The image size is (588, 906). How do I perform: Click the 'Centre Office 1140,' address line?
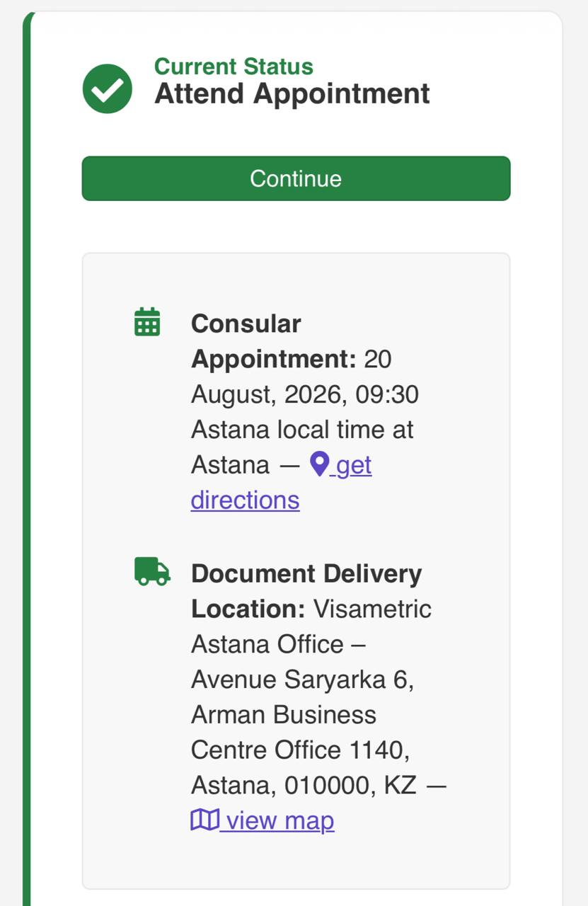point(300,750)
